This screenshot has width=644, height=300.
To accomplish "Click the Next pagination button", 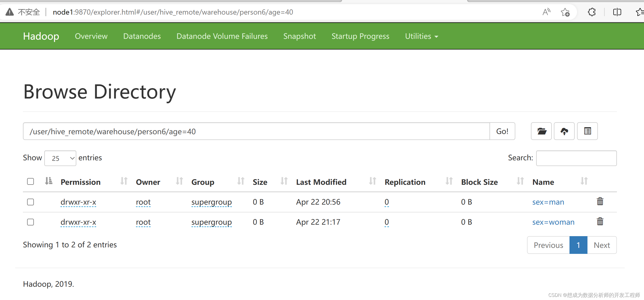I will click(x=602, y=245).
